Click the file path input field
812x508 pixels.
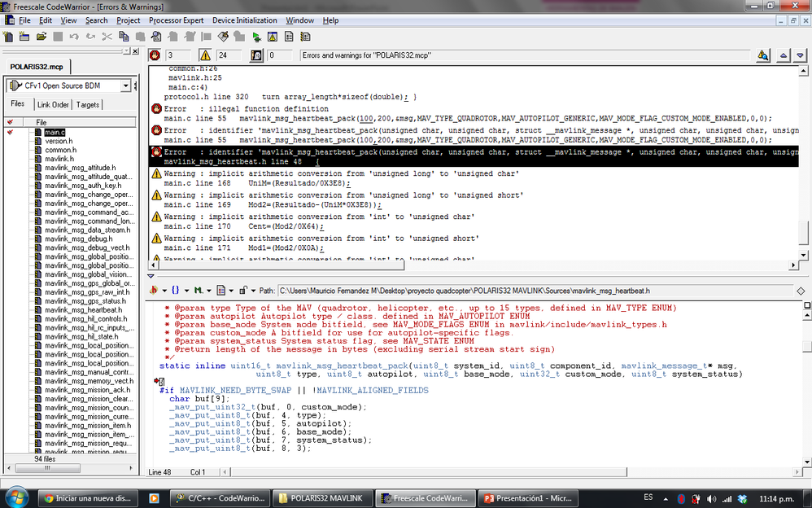535,291
